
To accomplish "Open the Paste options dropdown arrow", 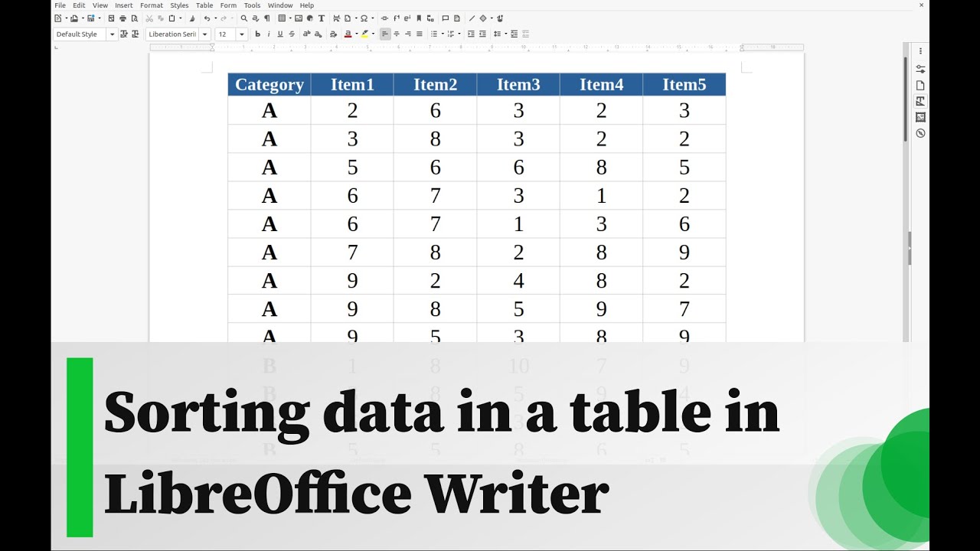I will click(181, 18).
